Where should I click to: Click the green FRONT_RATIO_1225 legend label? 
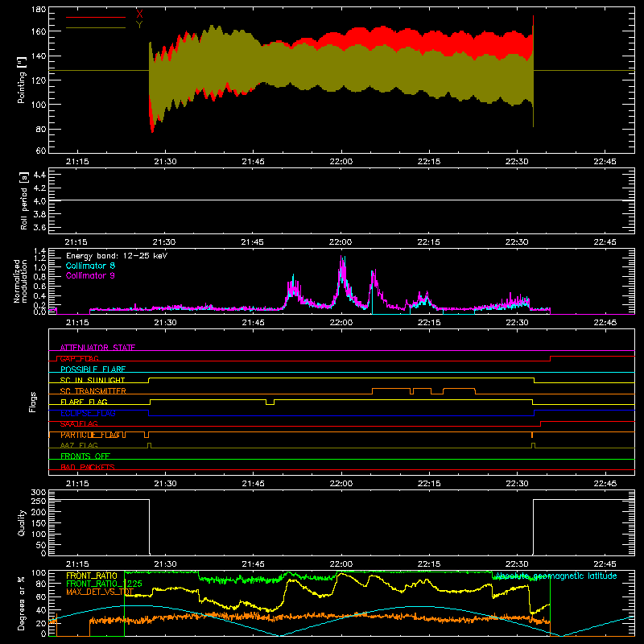tap(104, 584)
